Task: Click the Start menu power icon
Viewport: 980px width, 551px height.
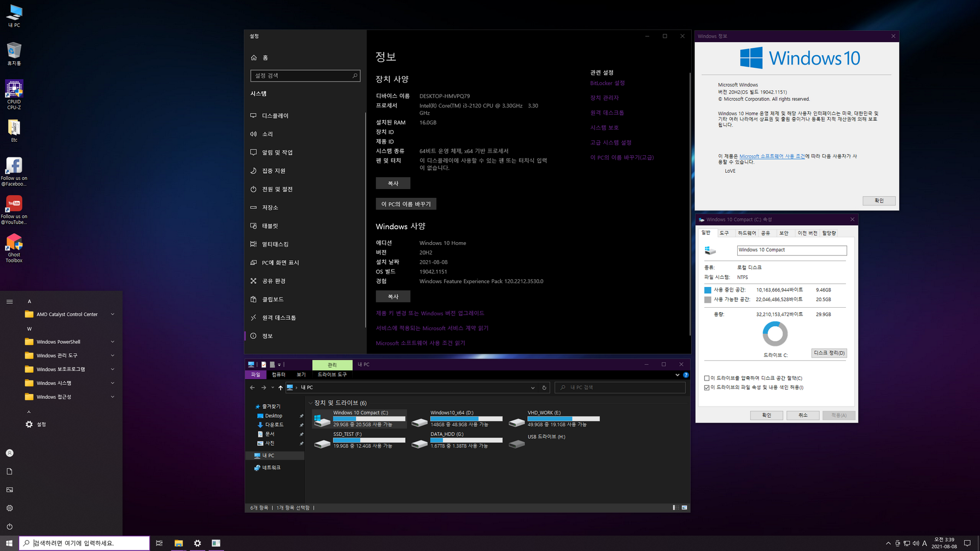Action: tap(9, 526)
